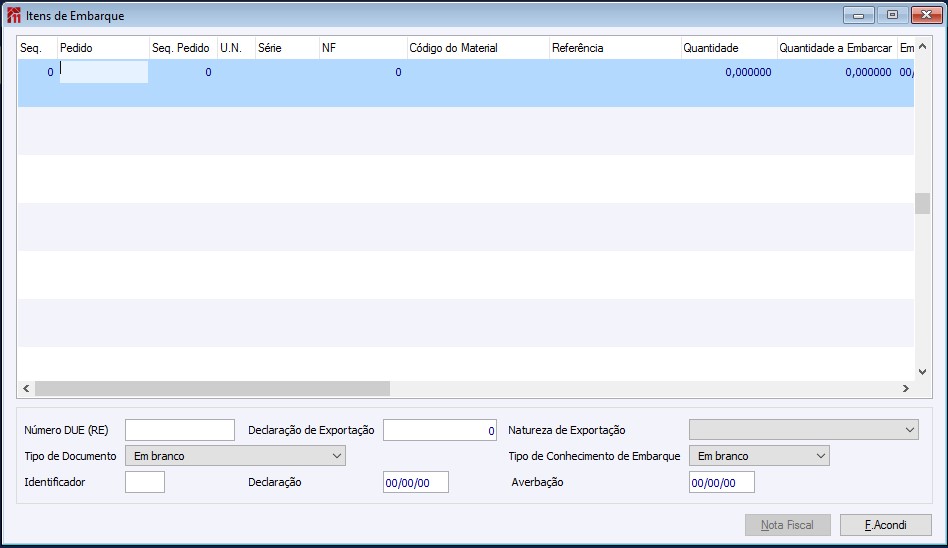Click the Seq. Pedido column header

183,48
